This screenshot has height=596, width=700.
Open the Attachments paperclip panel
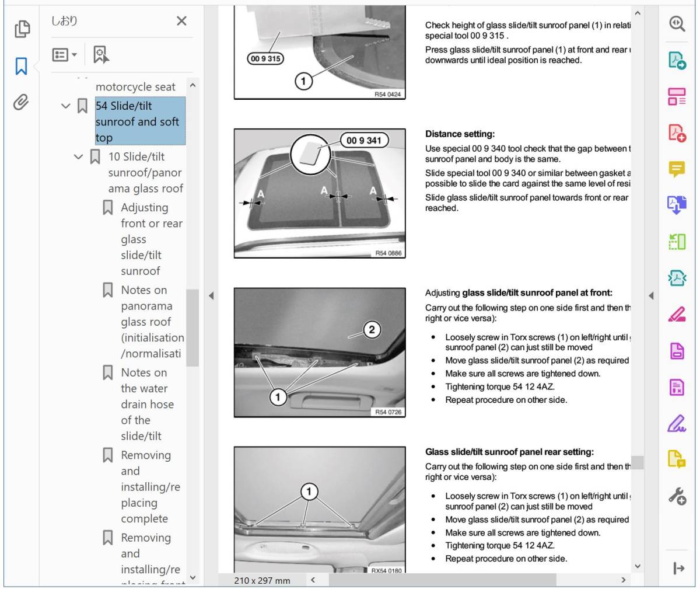21,102
